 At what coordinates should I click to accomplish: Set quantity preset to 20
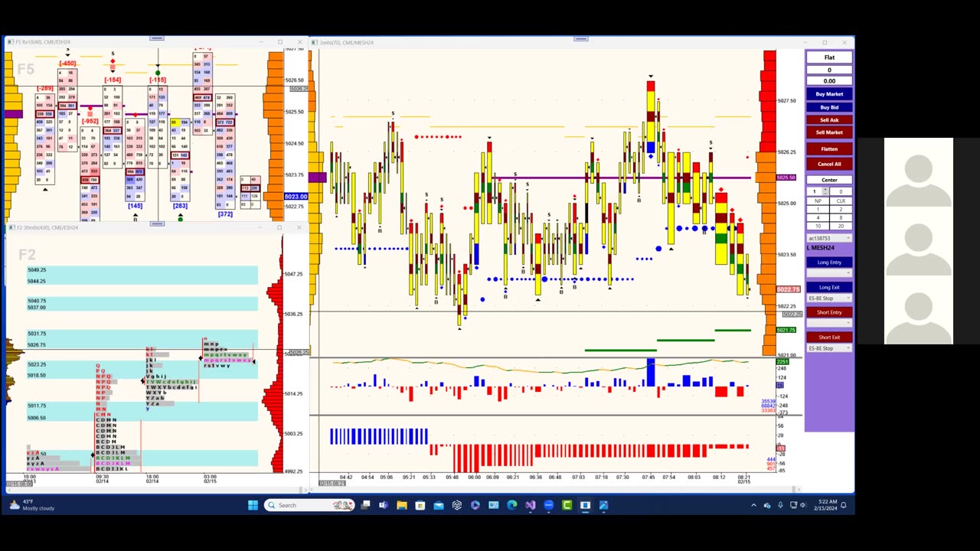pos(841,226)
